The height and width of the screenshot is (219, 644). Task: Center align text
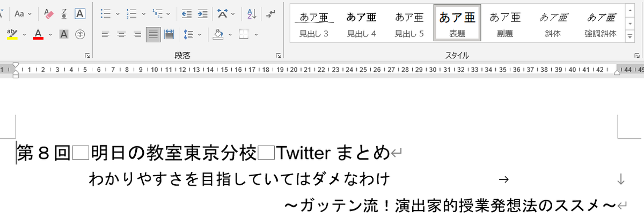122,34
